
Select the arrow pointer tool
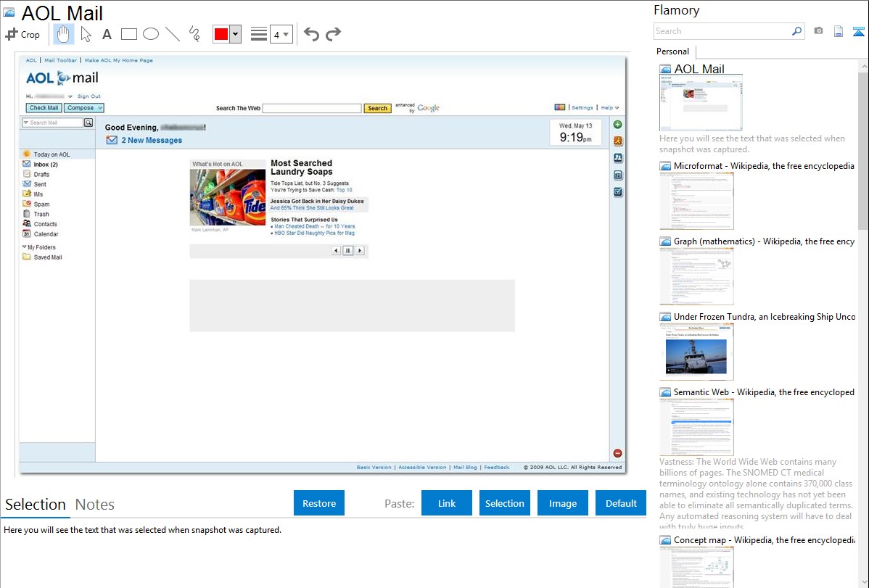[x=86, y=34]
